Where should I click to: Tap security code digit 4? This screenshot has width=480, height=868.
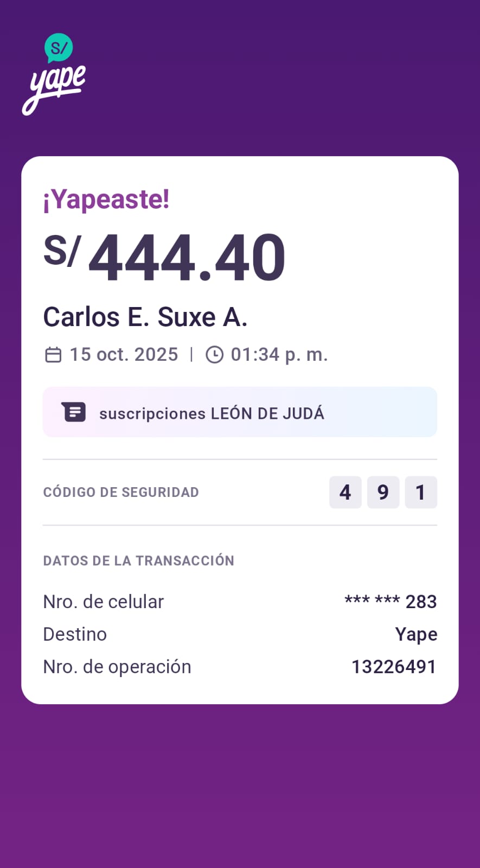coord(345,492)
